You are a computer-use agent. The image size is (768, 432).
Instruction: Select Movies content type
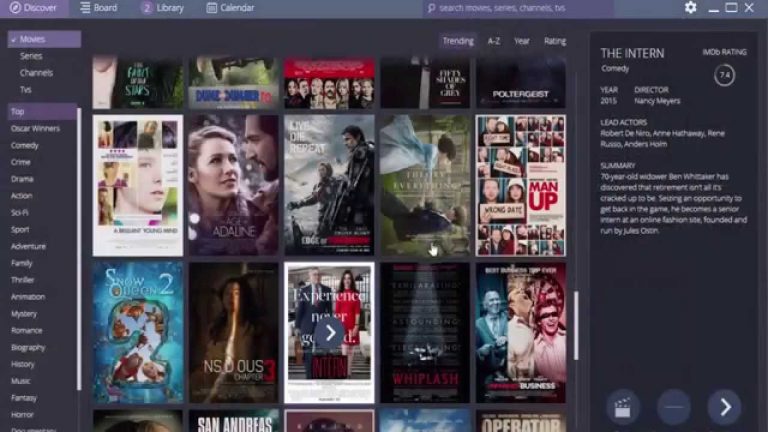(44, 39)
